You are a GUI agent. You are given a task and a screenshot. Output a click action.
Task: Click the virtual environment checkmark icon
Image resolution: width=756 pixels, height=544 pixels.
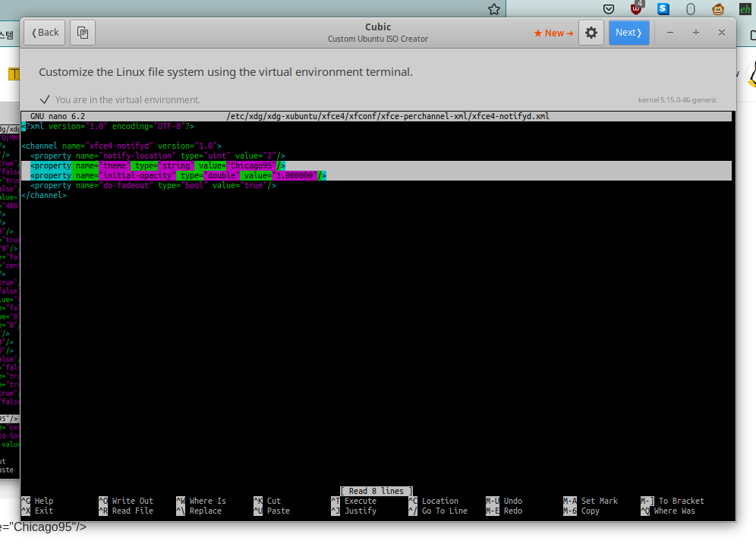45,99
